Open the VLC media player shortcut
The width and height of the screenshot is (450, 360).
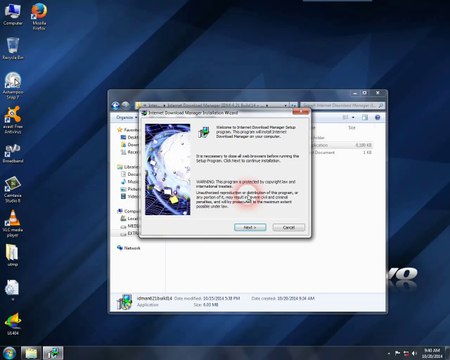click(x=13, y=224)
